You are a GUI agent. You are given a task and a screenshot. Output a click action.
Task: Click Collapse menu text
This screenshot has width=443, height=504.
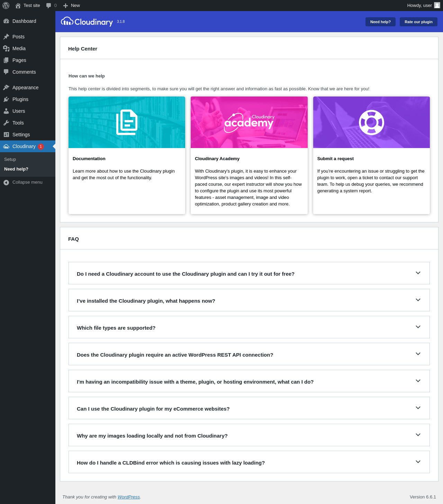point(27,182)
